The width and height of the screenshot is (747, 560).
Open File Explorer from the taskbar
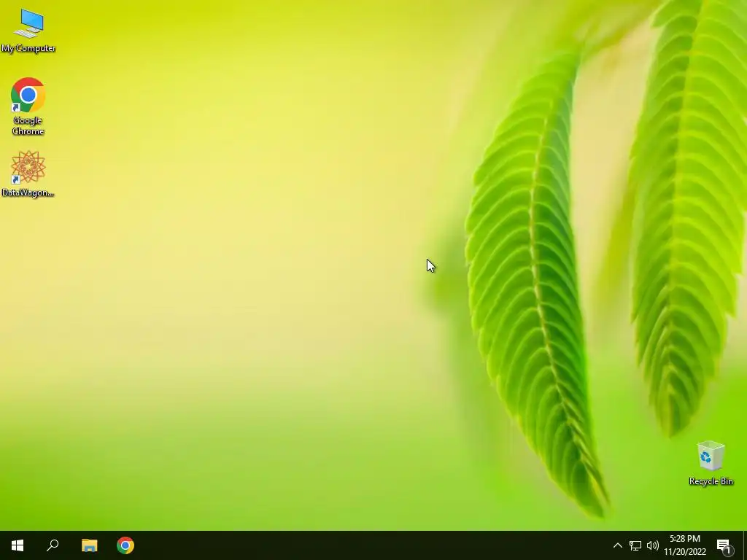[89, 545]
